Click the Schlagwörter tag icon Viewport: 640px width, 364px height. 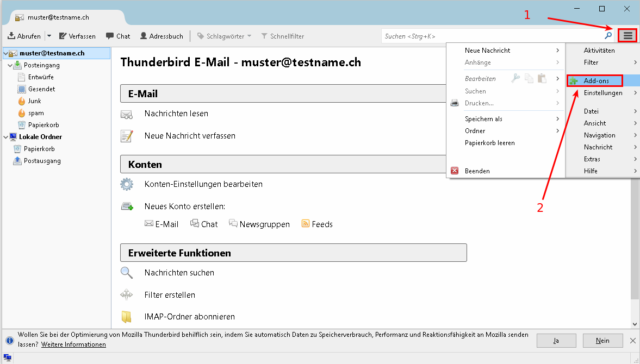click(201, 36)
